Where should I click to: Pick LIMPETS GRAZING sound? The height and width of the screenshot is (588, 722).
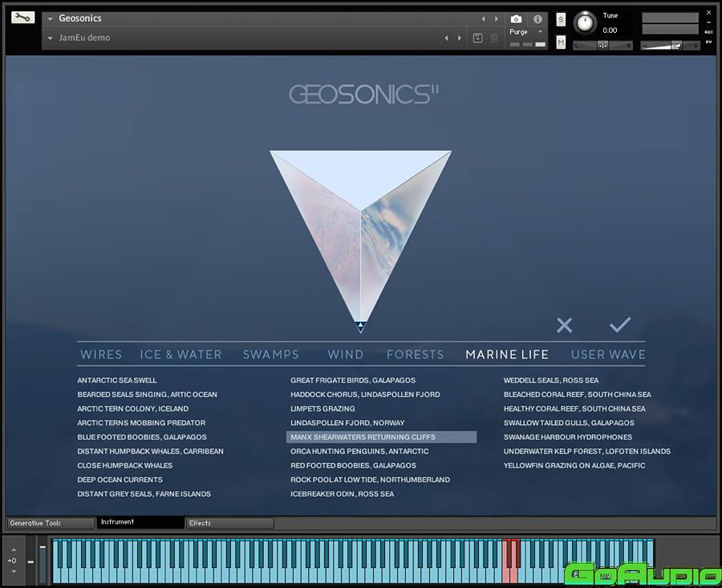[322, 409]
